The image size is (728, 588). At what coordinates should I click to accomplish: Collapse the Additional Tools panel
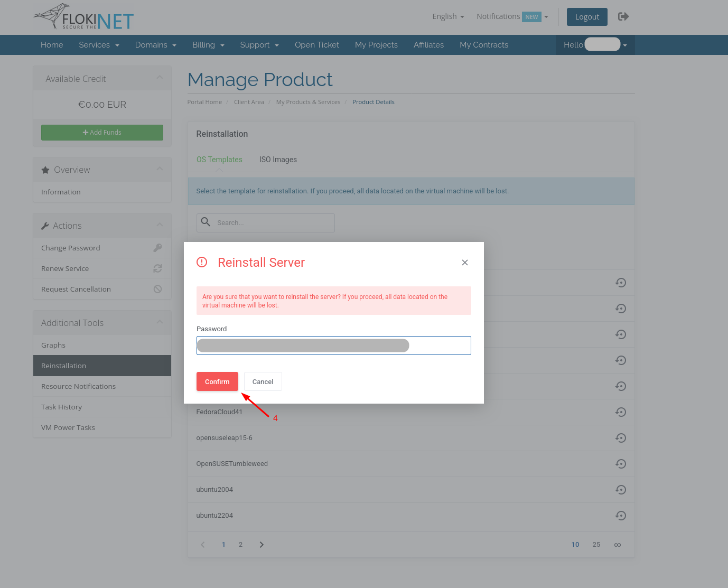pyautogui.click(x=160, y=322)
